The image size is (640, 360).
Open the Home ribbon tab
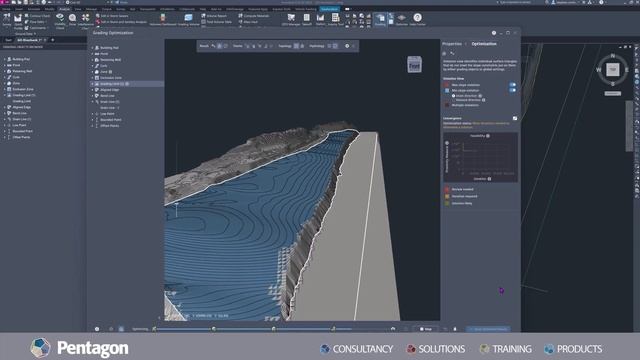point(6,9)
